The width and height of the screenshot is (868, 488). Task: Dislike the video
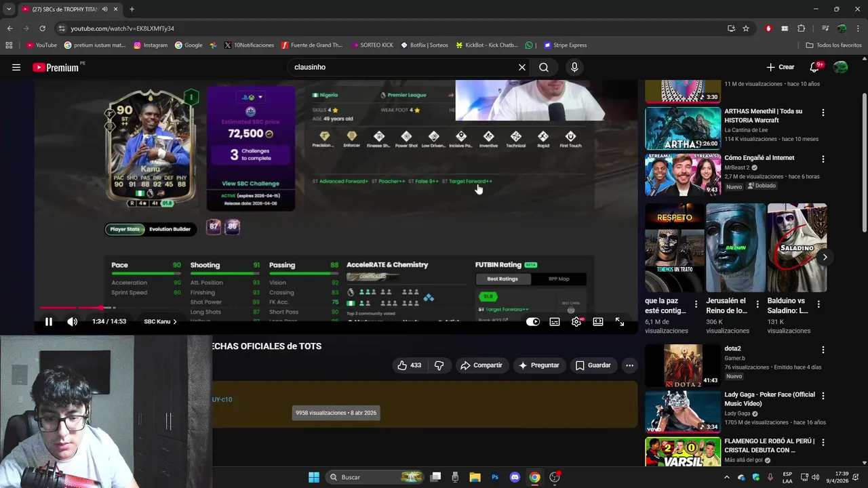point(439,365)
